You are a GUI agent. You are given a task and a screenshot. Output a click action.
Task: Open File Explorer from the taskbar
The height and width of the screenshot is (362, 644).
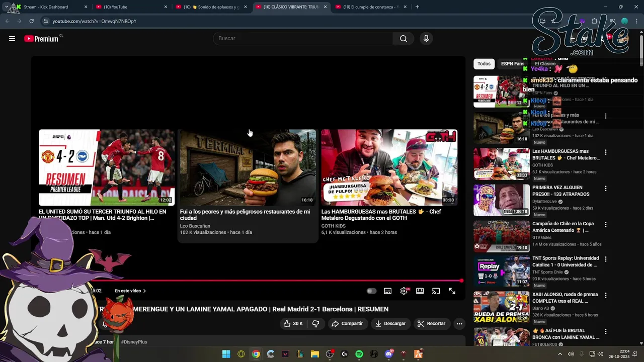coord(315,354)
